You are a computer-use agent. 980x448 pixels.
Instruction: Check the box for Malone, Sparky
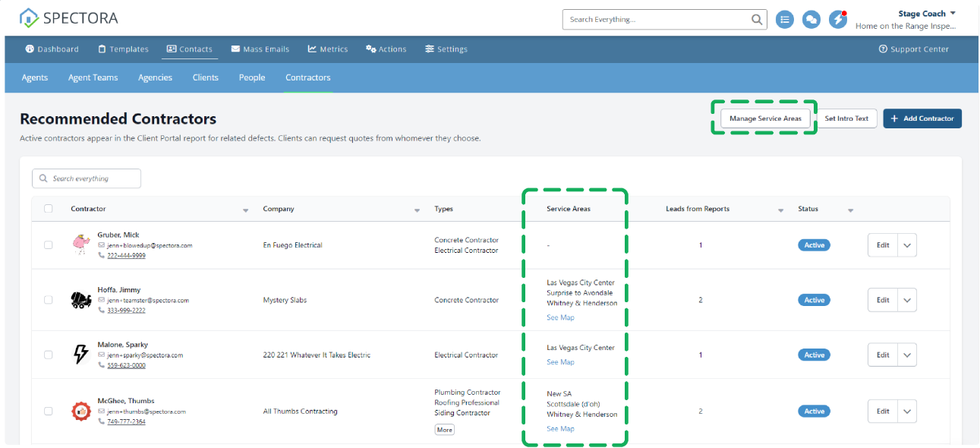[x=49, y=355]
